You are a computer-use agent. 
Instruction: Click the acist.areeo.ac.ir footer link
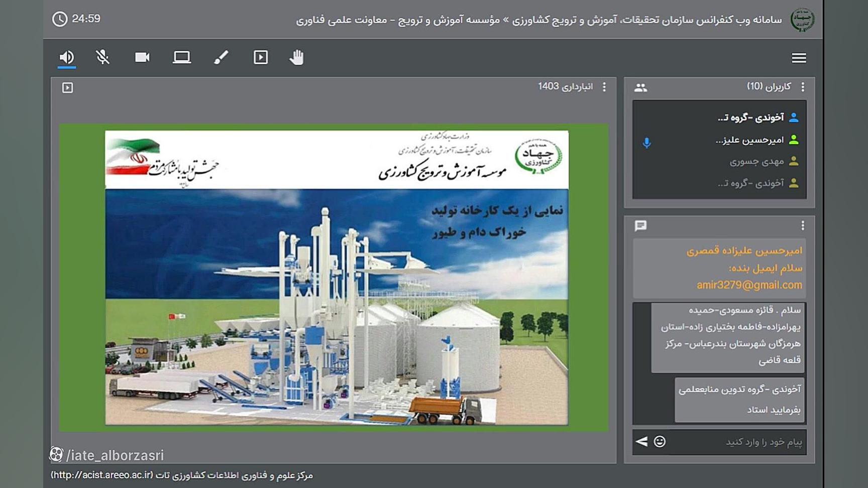102,475
